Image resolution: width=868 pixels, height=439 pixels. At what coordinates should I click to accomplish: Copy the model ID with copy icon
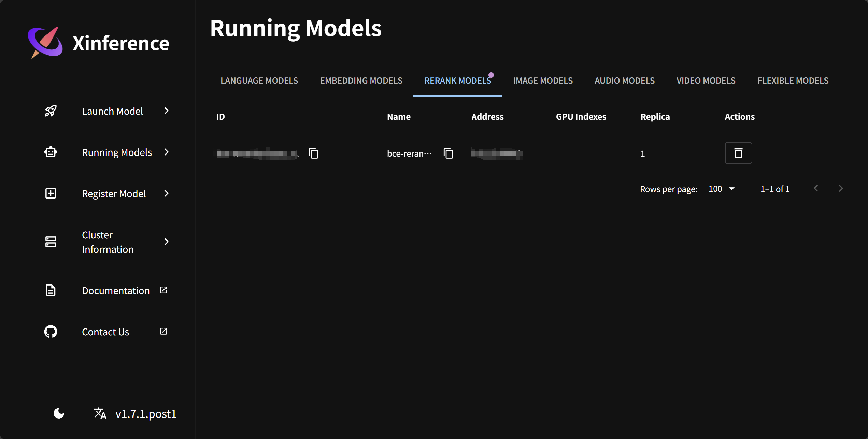[313, 153]
